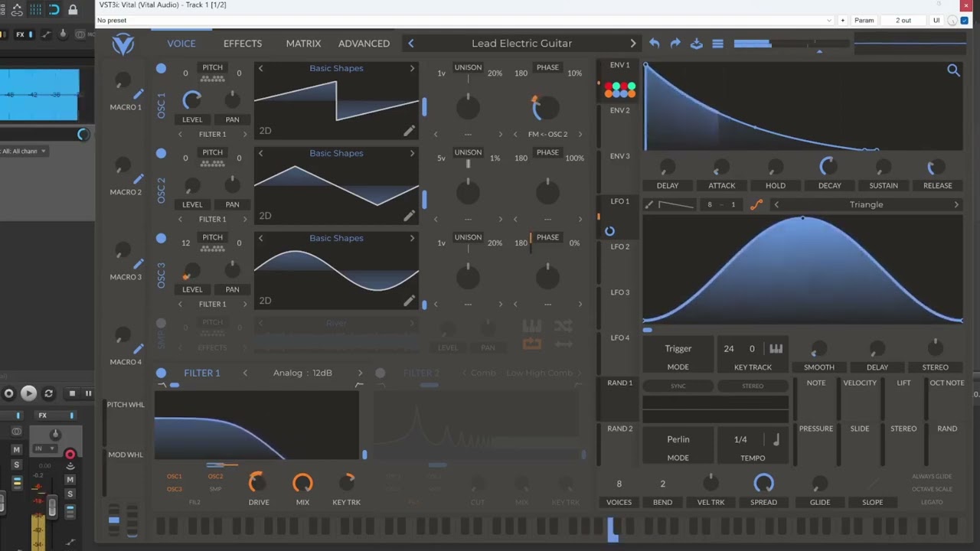
Task: Click the redo arrow icon
Action: (x=675, y=44)
